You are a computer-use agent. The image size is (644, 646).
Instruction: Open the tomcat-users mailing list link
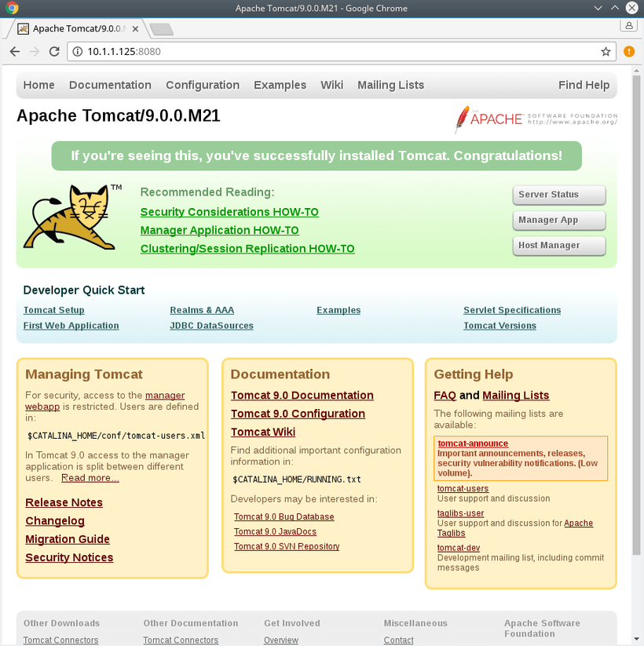pos(463,488)
